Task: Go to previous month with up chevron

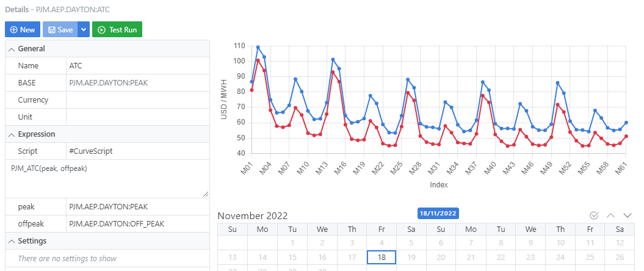Action: pyautogui.click(x=610, y=215)
